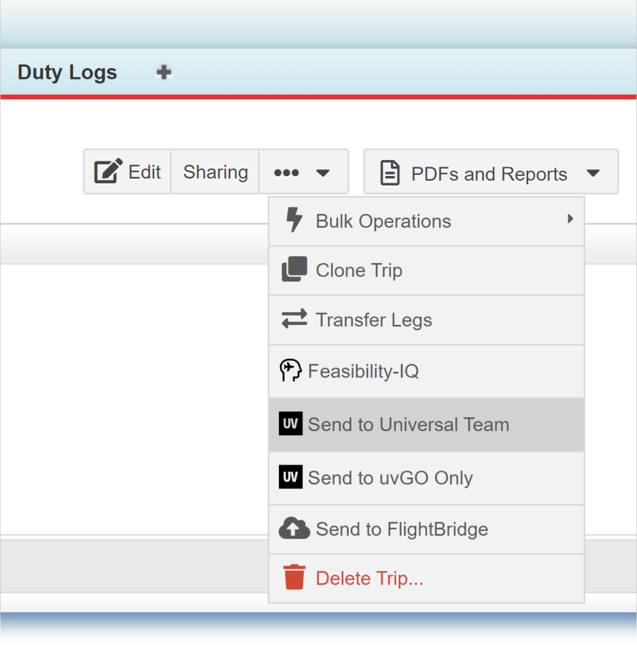The image size is (637, 672).
Task: Collapse the three-dots more actions dropdown
Action: point(303,172)
